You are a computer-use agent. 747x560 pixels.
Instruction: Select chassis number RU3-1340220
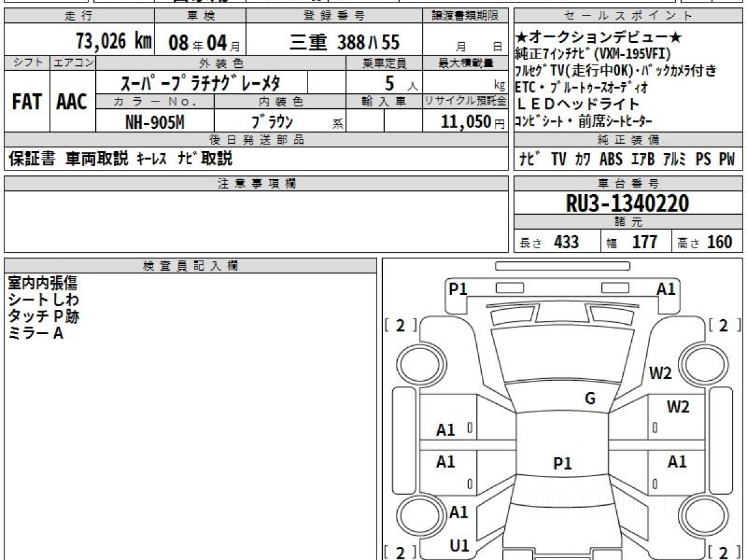pos(627,203)
